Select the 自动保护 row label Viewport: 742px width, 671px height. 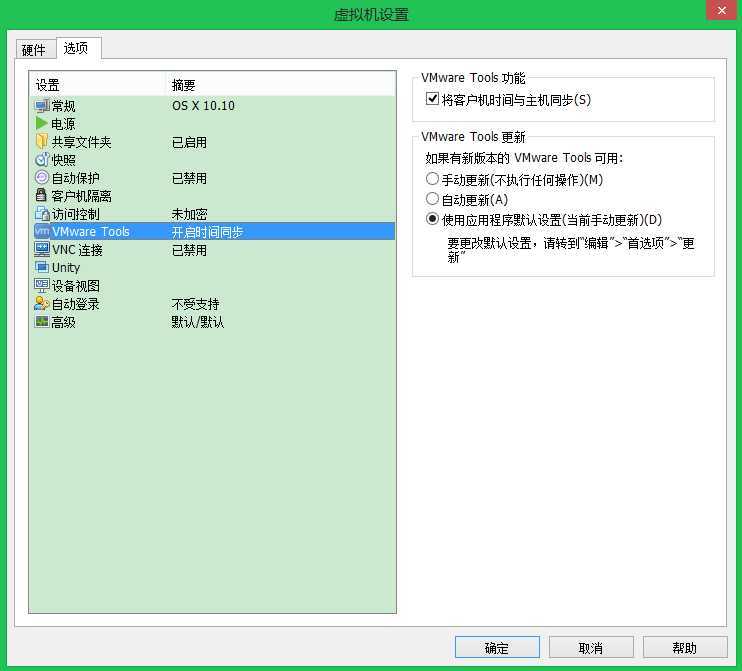pos(75,178)
